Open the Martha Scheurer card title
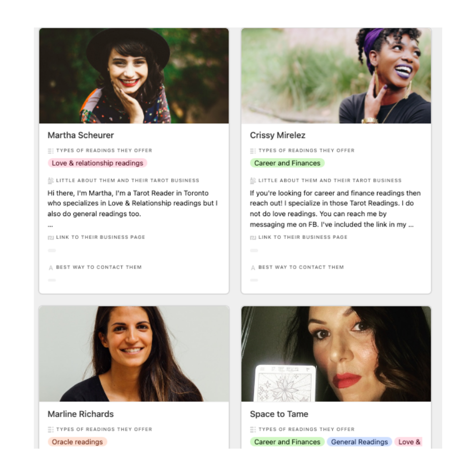The image size is (476, 476). point(81,135)
